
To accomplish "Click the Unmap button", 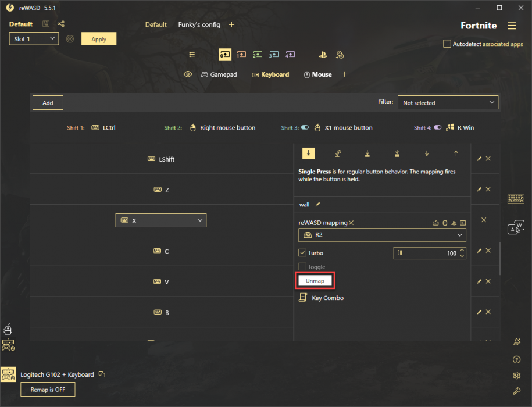I will coord(315,280).
